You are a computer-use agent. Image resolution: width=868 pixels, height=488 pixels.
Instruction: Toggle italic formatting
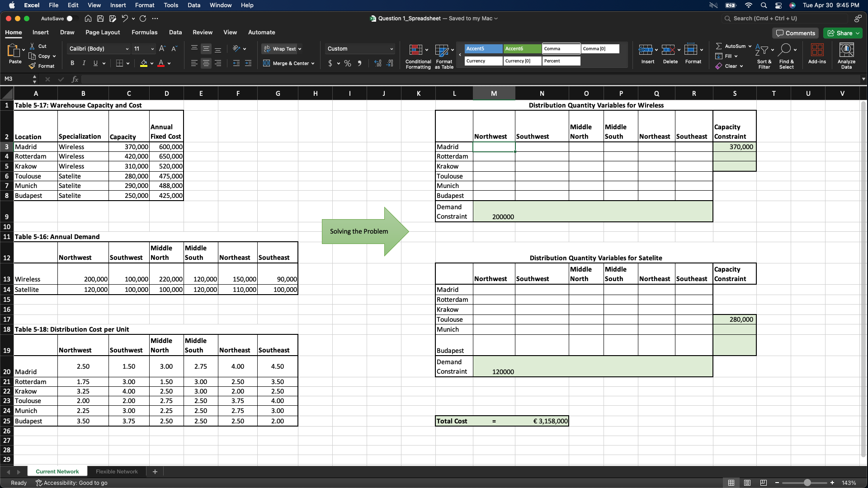pyautogui.click(x=84, y=63)
